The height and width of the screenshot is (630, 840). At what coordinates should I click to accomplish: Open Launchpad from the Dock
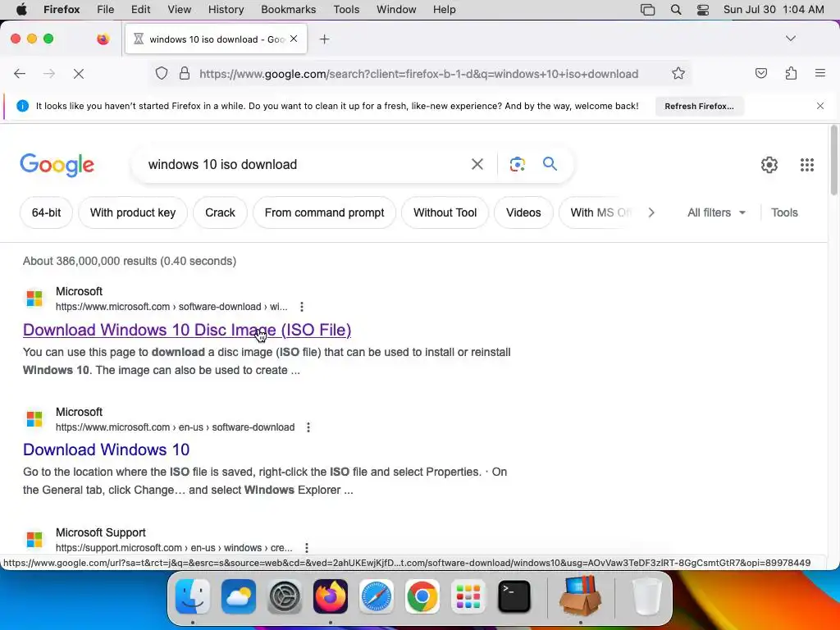pyautogui.click(x=468, y=596)
